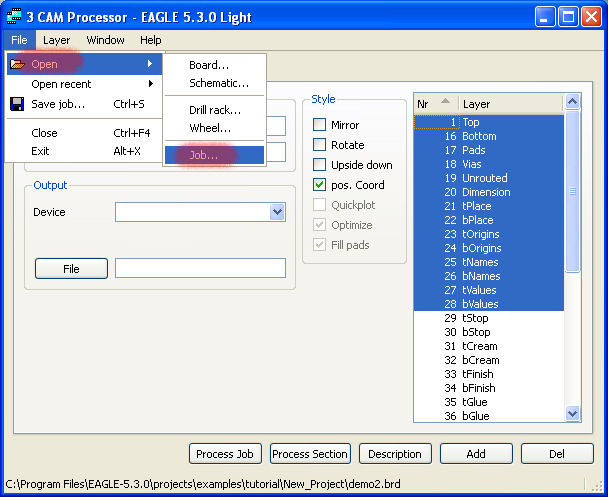
Task: Click the Nr column sort arrow
Action: [x=446, y=101]
